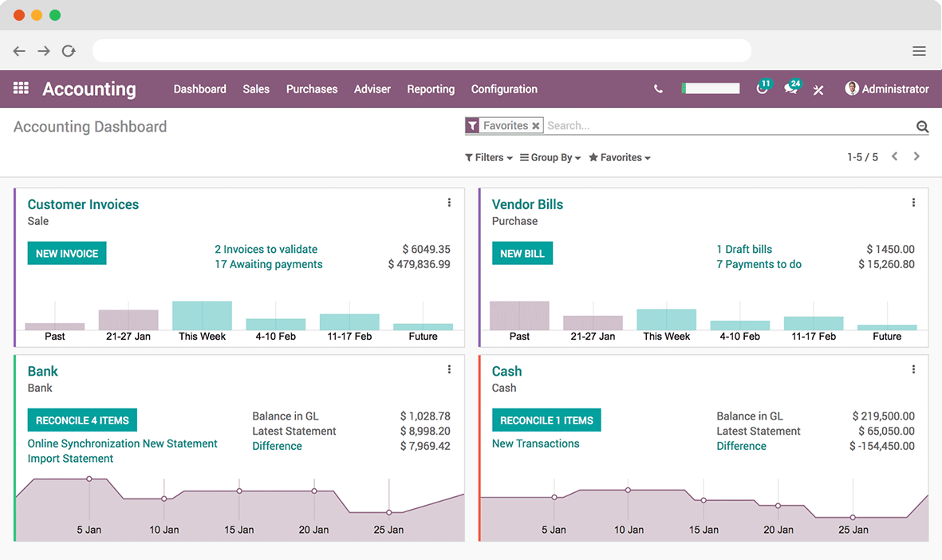Create a new invoice

pyautogui.click(x=67, y=253)
